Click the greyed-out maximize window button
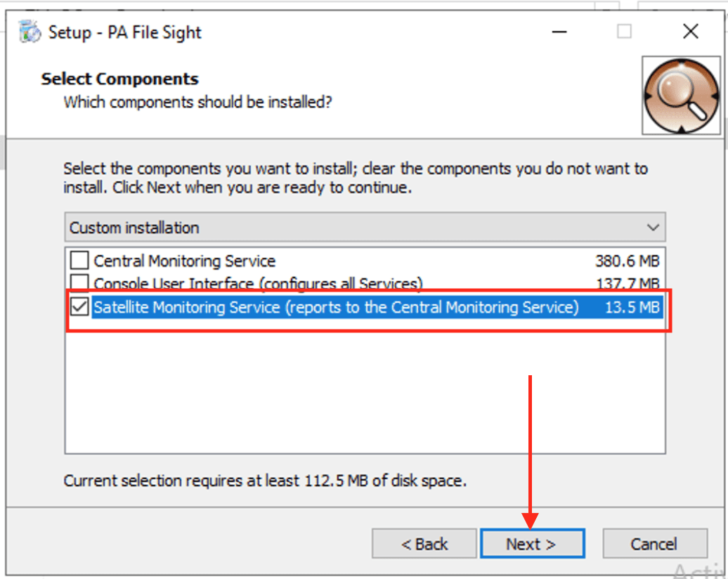Image resolution: width=728 pixels, height=579 pixels. click(624, 32)
